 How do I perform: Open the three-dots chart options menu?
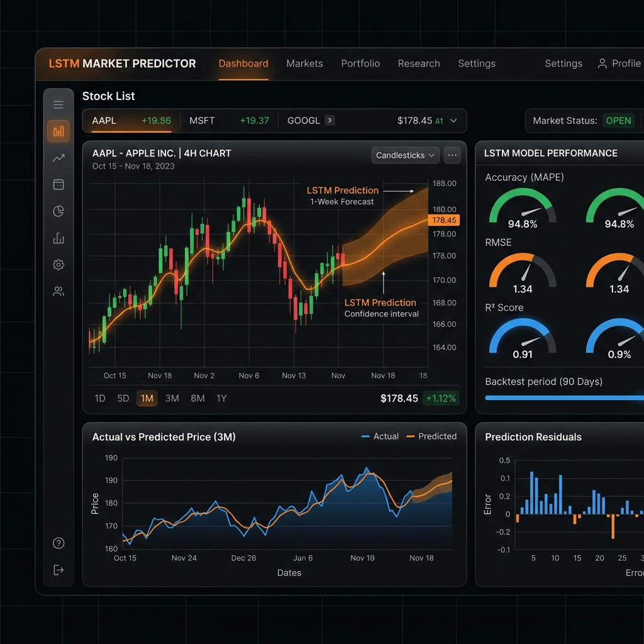452,155
